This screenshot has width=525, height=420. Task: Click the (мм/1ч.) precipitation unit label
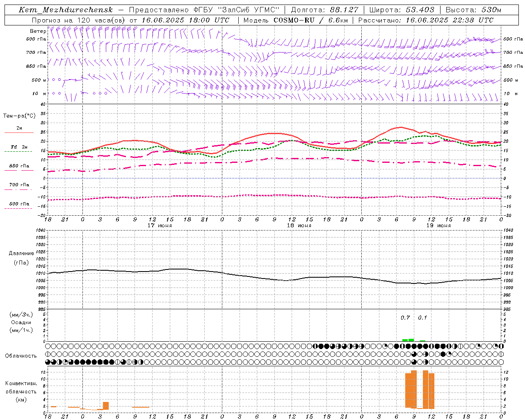(21, 330)
